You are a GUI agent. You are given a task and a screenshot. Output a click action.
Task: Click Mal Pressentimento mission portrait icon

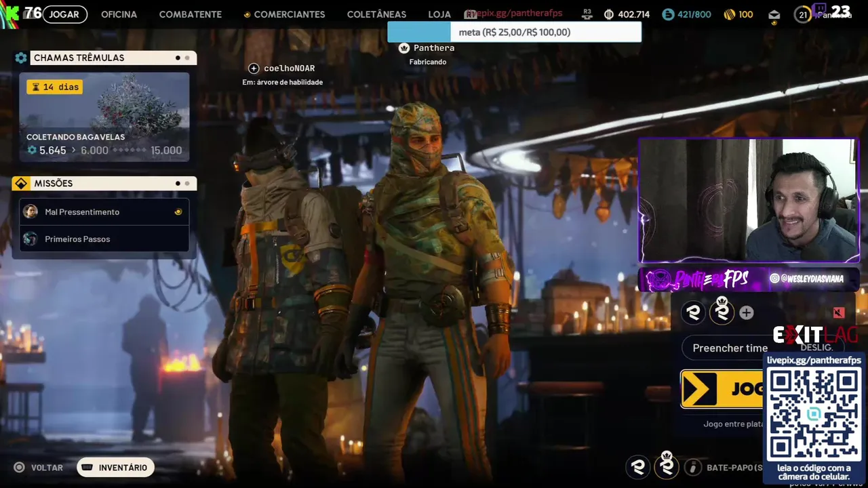click(x=30, y=211)
